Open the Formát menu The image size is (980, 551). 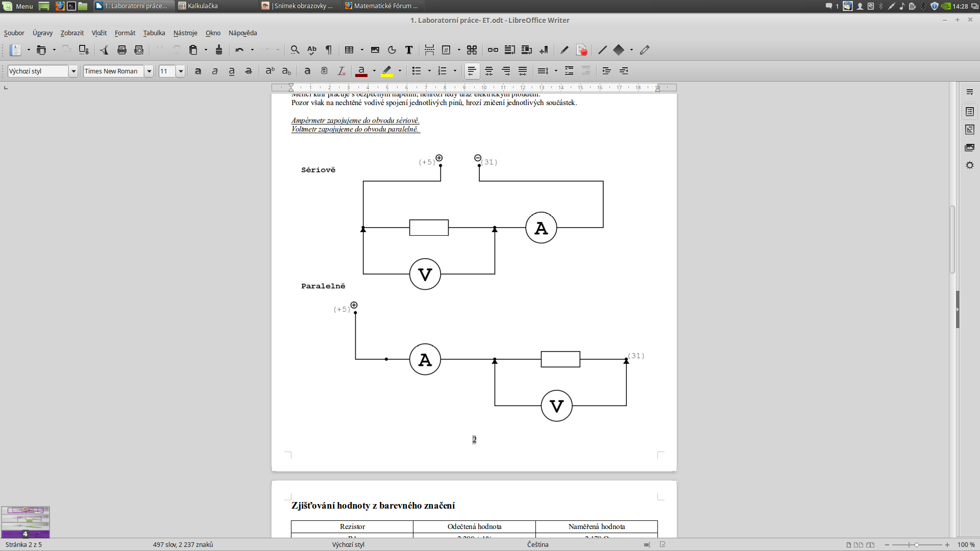point(125,33)
